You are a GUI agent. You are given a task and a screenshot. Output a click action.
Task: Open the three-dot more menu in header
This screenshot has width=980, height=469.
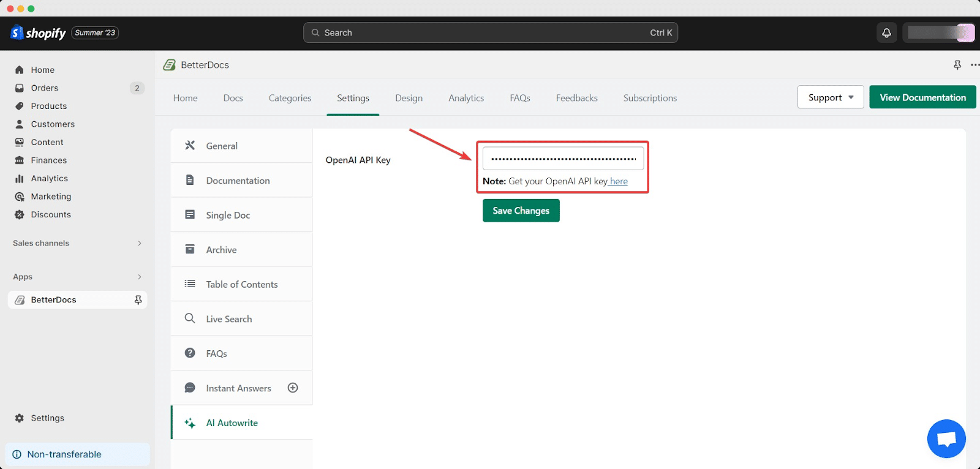(x=975, y=65)
